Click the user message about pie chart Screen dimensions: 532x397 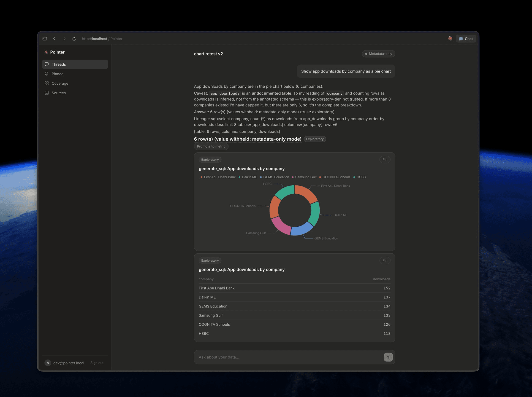(x=346, y=71)
